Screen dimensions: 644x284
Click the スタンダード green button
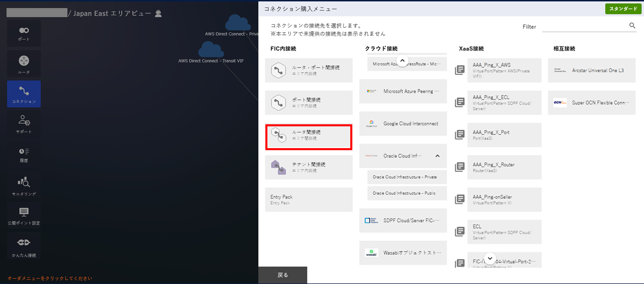pos(623,9)
